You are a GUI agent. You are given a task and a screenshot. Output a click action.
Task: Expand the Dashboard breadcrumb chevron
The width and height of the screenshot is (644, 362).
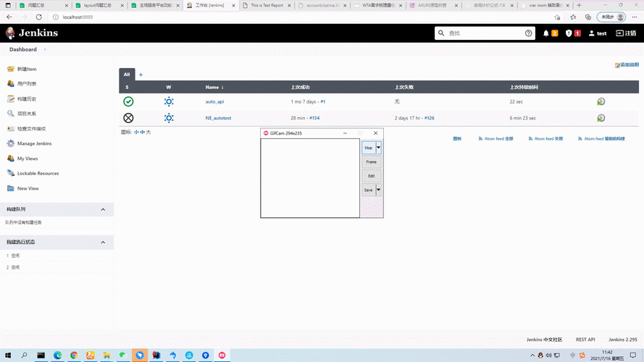[45, 49]
